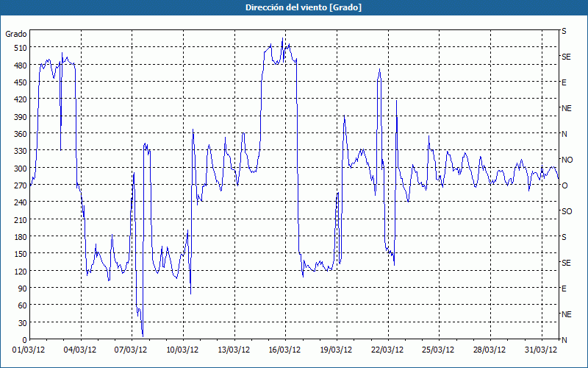Click the date label 01/03/12
The width and height of the screenshot is (588, 368).
click(x=29, y=350)
